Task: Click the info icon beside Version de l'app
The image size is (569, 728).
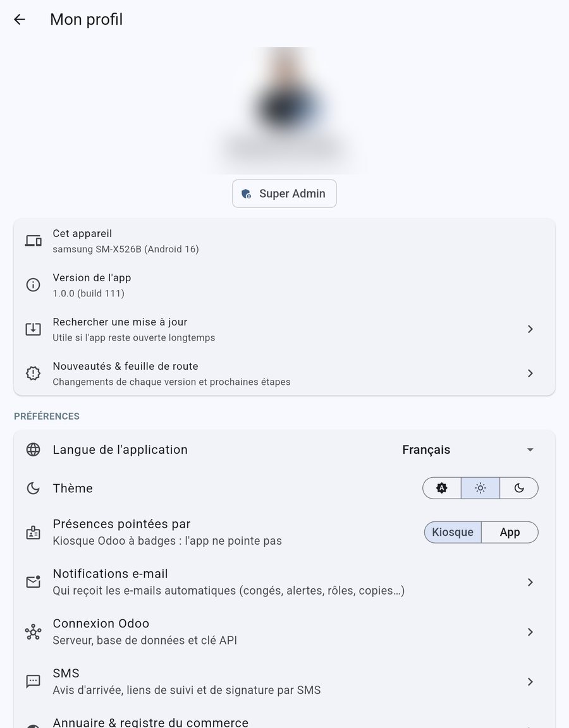Action: click(33, 285)
